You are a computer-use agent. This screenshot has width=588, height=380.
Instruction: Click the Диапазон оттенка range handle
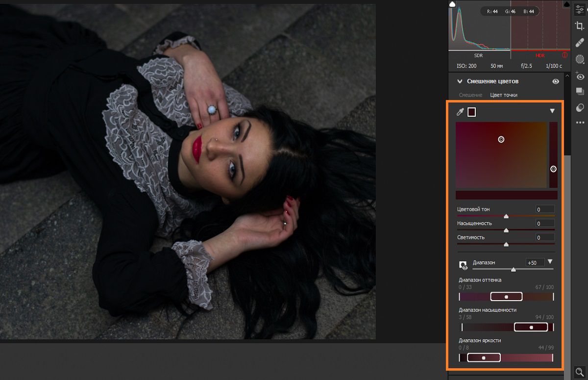pos(506,297)
